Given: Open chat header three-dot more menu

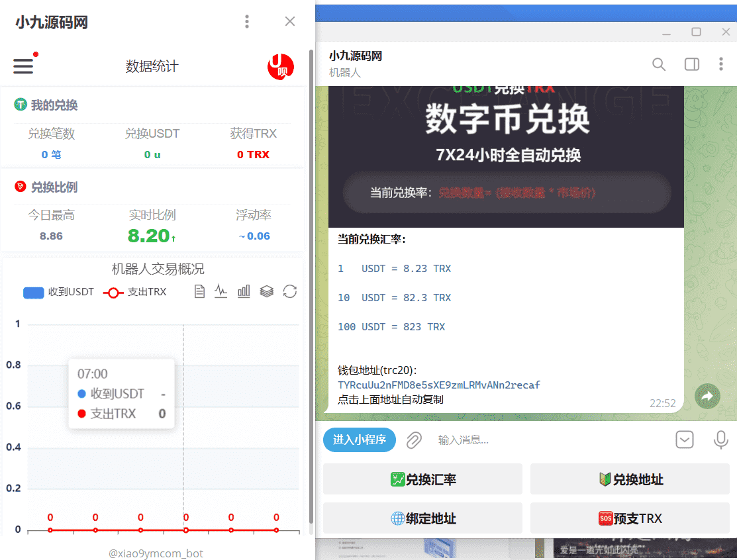Looking at the screenshot, I should click(721, 64).
